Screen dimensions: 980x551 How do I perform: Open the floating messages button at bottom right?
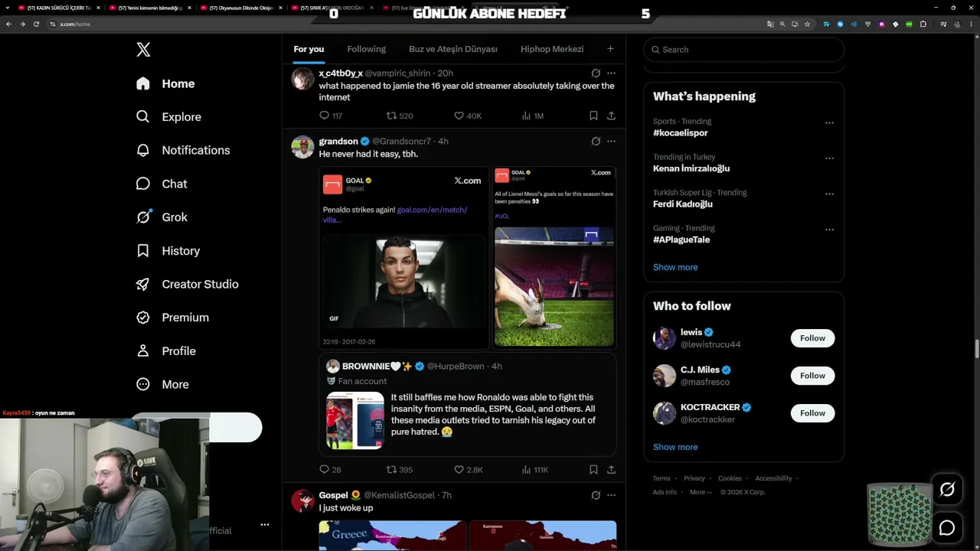point(947,528)
